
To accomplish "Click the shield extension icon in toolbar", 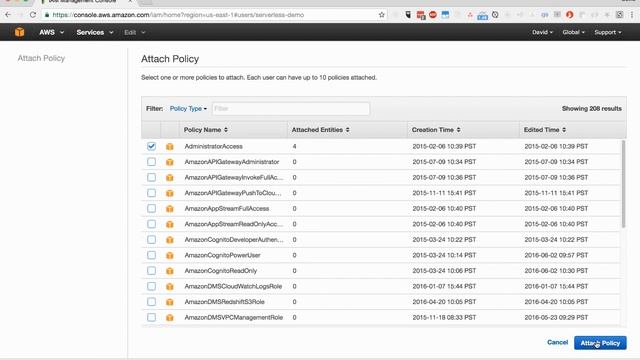I will (408, 15).
